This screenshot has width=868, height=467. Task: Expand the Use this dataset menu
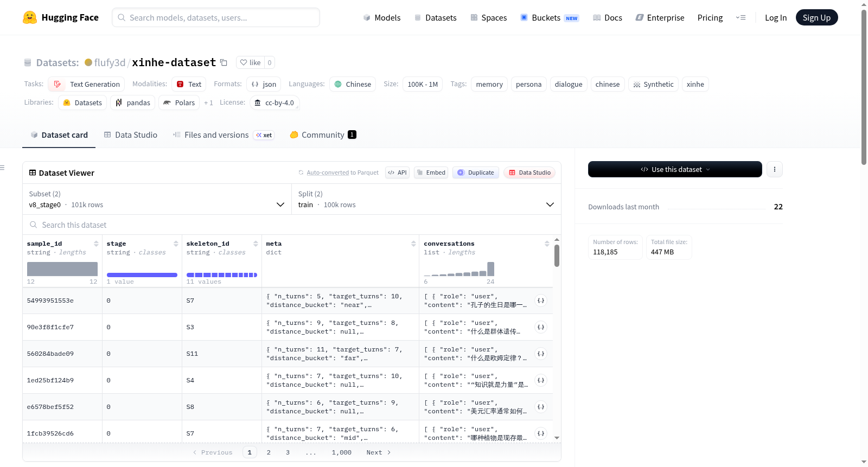point(675,169)
